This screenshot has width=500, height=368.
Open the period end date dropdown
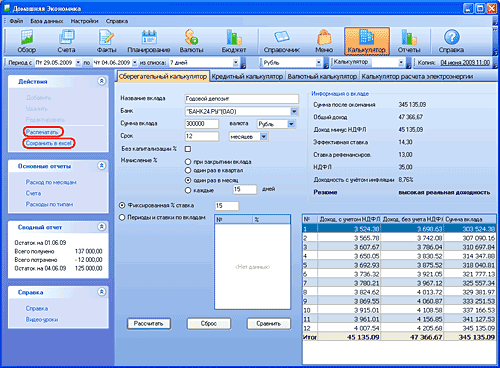135,62
